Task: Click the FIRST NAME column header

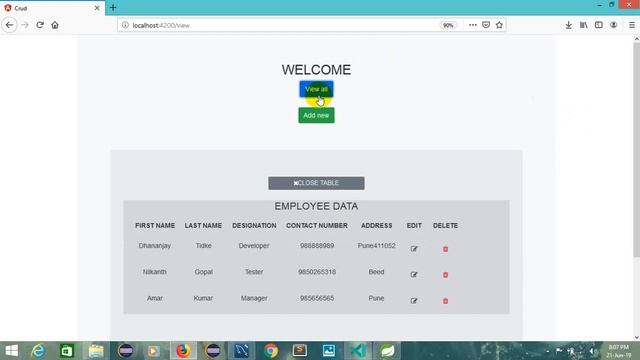Action: click(x=155, y=225)
